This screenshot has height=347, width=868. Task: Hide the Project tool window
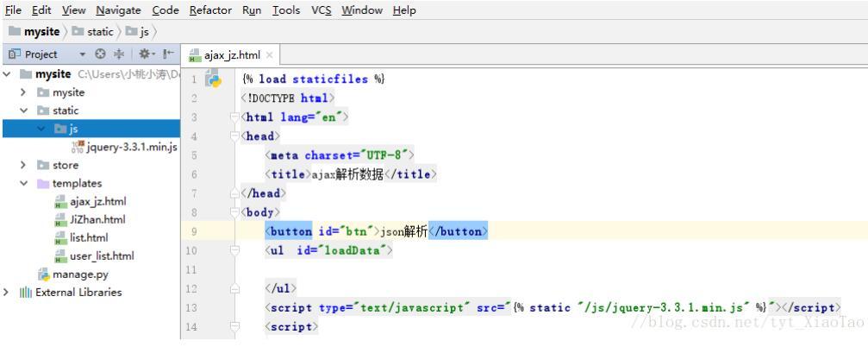click(x=168, y=54)
